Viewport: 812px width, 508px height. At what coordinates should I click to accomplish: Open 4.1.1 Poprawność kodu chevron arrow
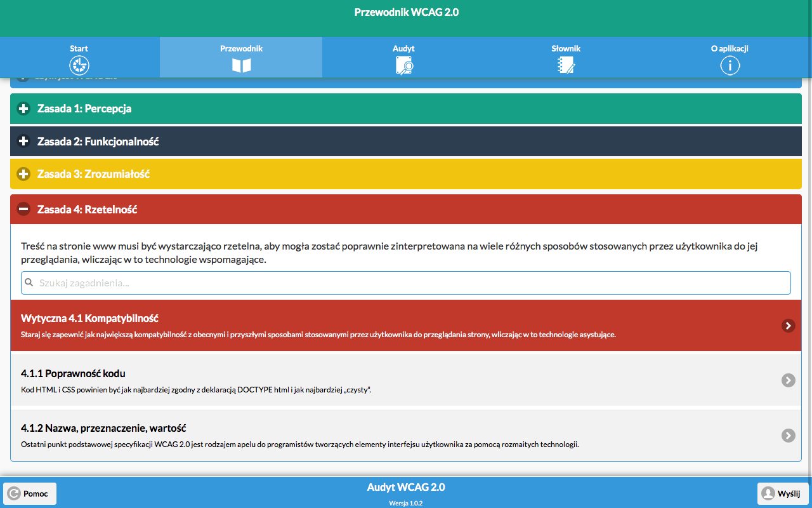pos(788,380)
